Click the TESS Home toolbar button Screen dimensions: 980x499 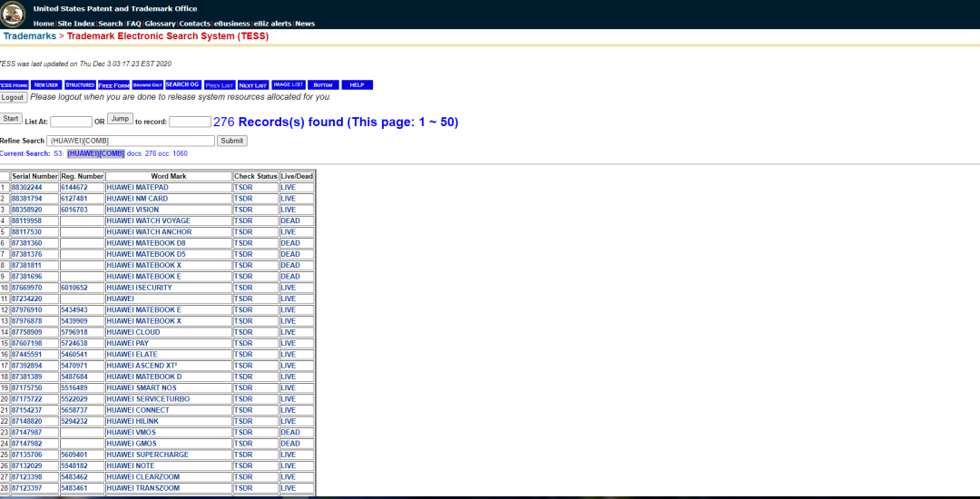pos(14,85)
